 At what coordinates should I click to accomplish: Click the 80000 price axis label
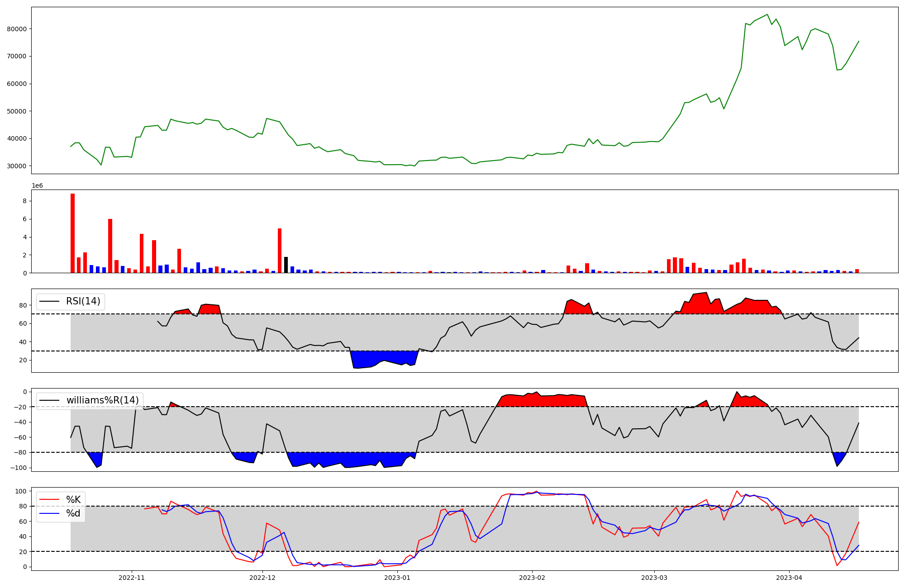17,29
